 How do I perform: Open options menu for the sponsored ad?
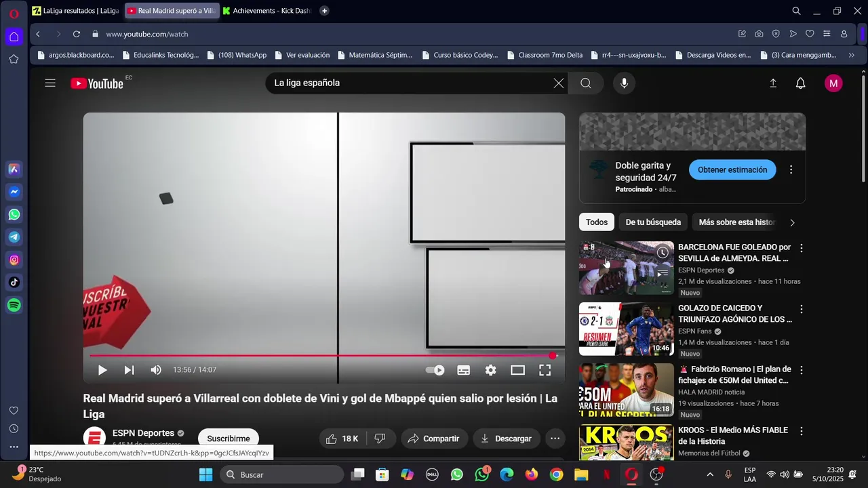click(x=791, y=170)
